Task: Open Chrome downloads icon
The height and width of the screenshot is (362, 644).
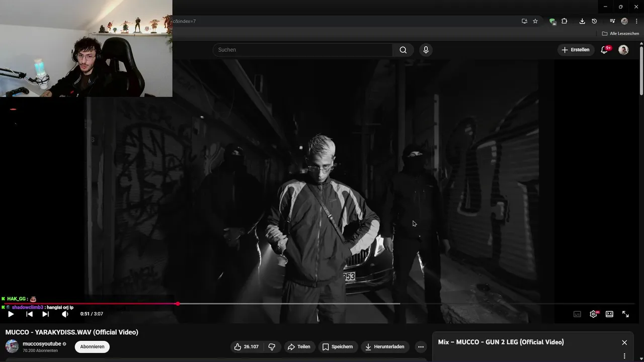Action: click(x=582, y=21)
